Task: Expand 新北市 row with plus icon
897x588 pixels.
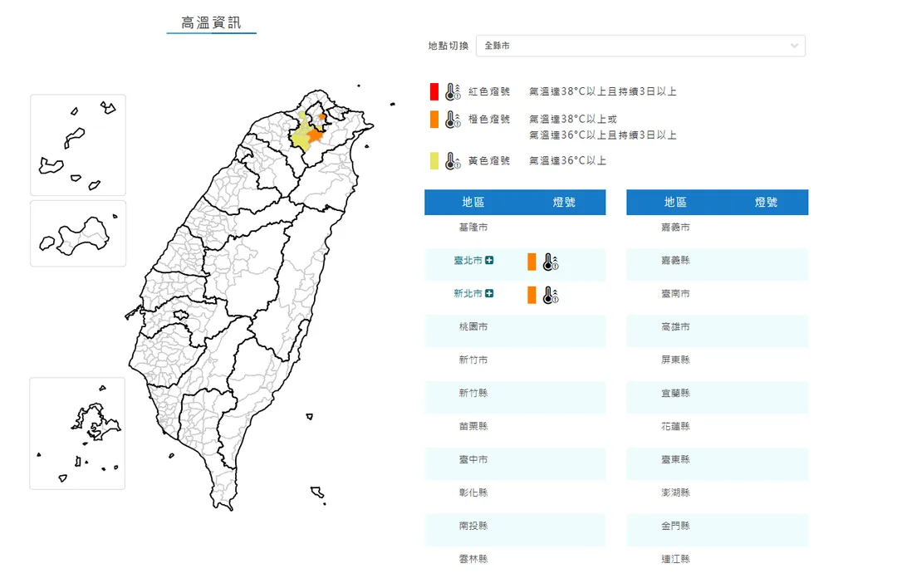Action: 489,293
